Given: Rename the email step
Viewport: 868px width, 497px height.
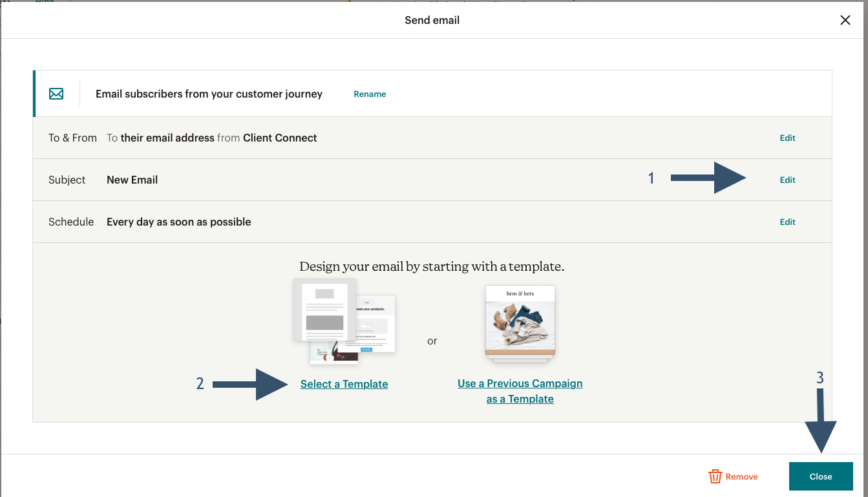Looking at the screenshot, I should coord(370,94).
